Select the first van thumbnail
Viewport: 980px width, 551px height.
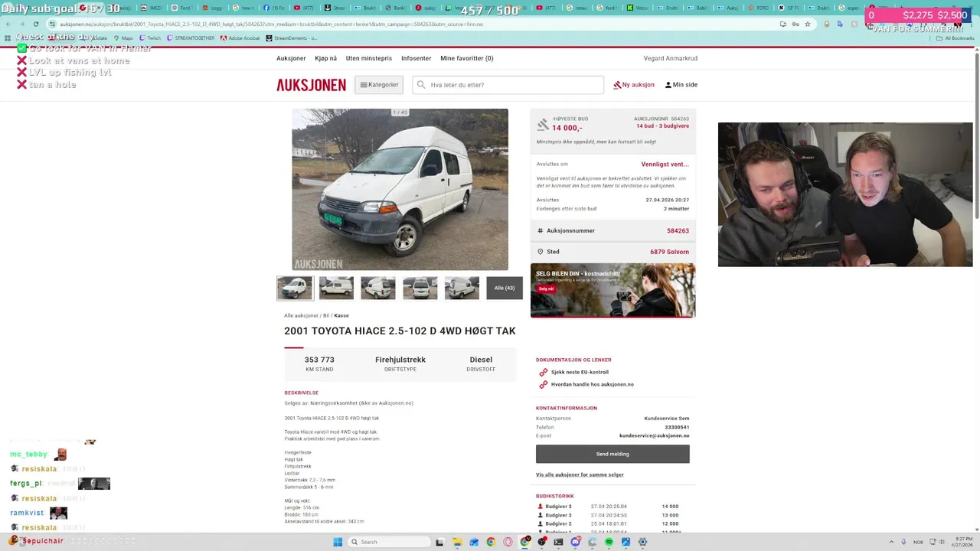tap(295, 288)
